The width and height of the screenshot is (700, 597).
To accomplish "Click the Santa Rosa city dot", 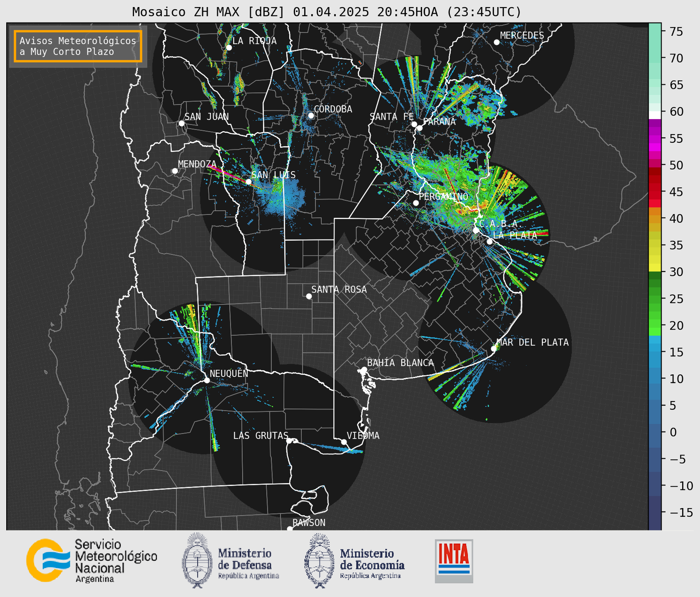I will point(309,296).
